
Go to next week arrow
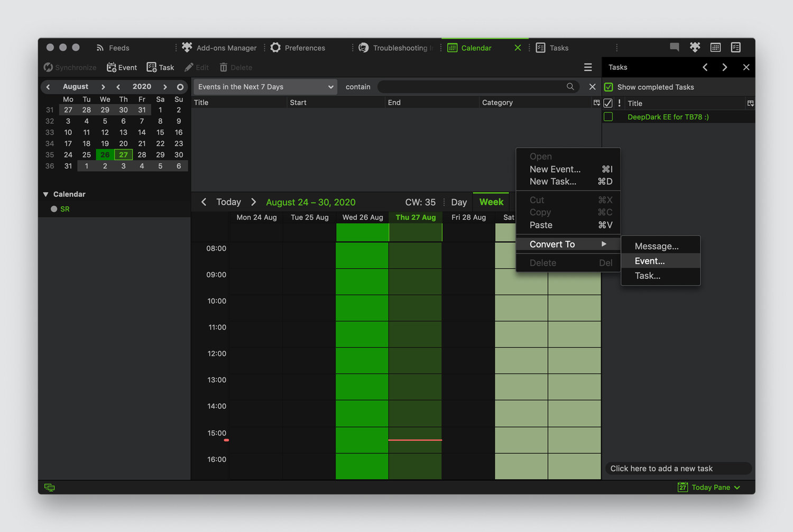point(254,202)
